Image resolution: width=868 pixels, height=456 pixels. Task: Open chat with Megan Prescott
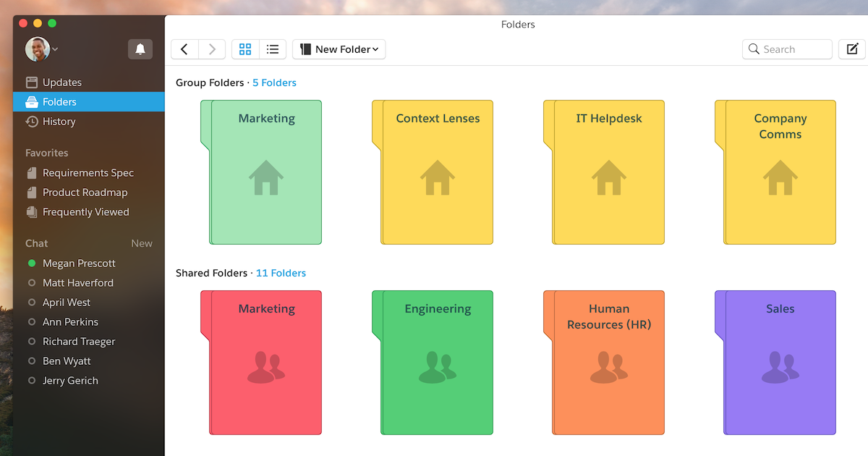point(79,263)
